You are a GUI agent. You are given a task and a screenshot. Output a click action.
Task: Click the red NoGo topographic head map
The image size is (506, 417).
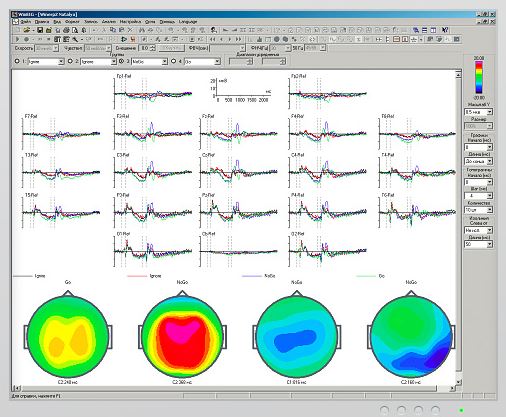pyautogui.click(x=182, y=337)
